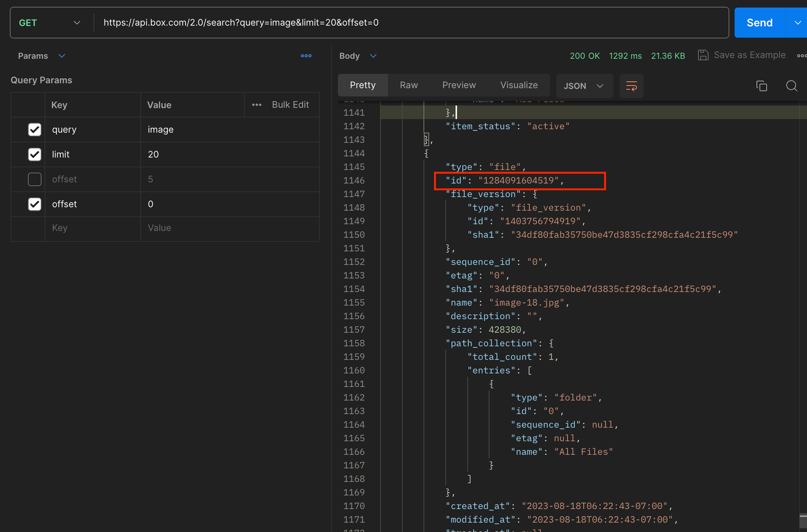The image size is (807, 532).
Task: Click the Key column header
Action: 59,105
